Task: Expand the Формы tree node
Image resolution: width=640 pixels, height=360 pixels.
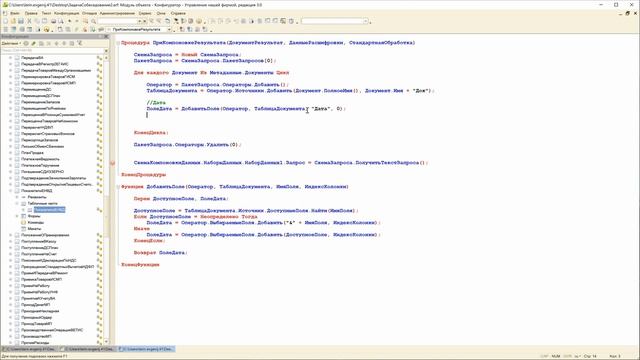Action: pos(17,216)
